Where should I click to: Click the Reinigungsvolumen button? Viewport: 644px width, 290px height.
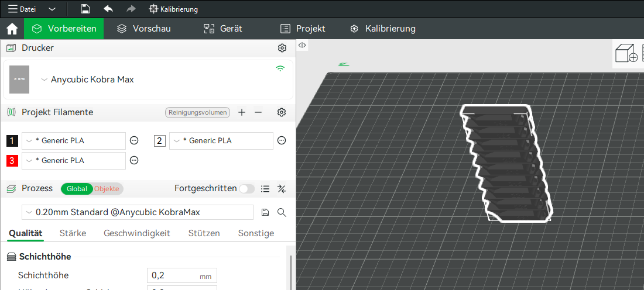(x=197, y=112)
